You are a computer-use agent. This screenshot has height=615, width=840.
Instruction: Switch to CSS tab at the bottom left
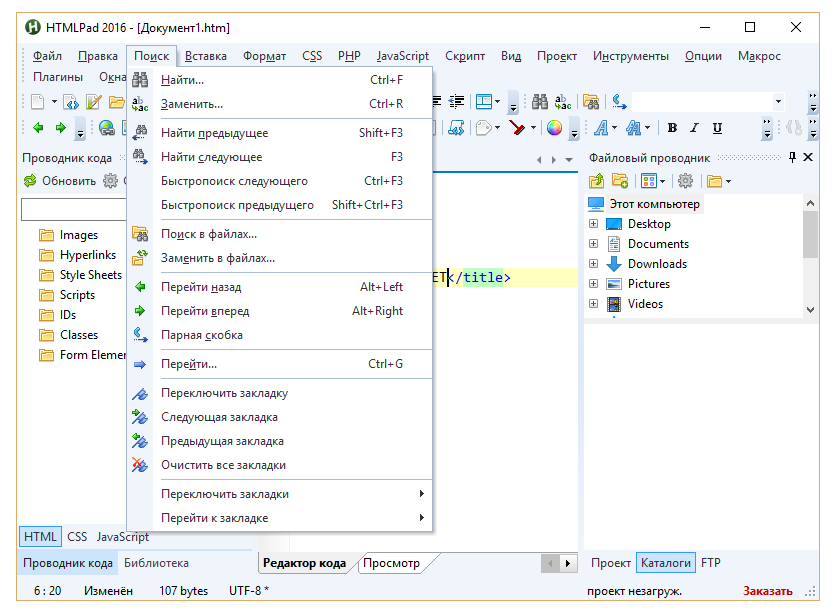[x=77, y=537]
